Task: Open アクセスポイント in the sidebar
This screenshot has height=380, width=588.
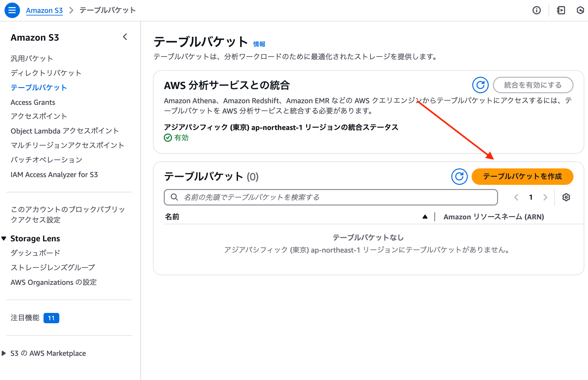Action: [x=39, y=116]
